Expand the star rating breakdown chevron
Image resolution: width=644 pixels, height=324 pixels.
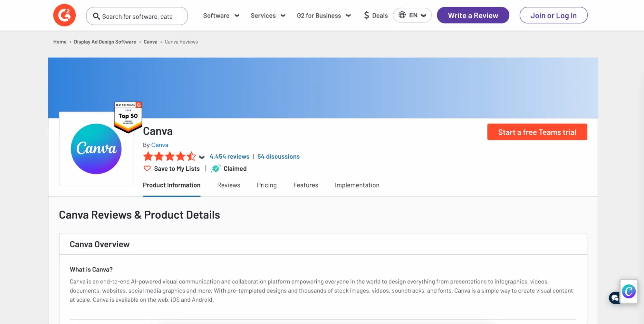[202, 157]
